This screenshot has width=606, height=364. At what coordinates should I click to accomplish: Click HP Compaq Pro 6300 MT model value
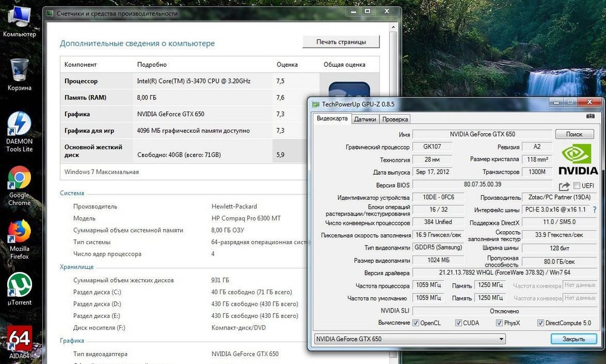tap(246, 218)
